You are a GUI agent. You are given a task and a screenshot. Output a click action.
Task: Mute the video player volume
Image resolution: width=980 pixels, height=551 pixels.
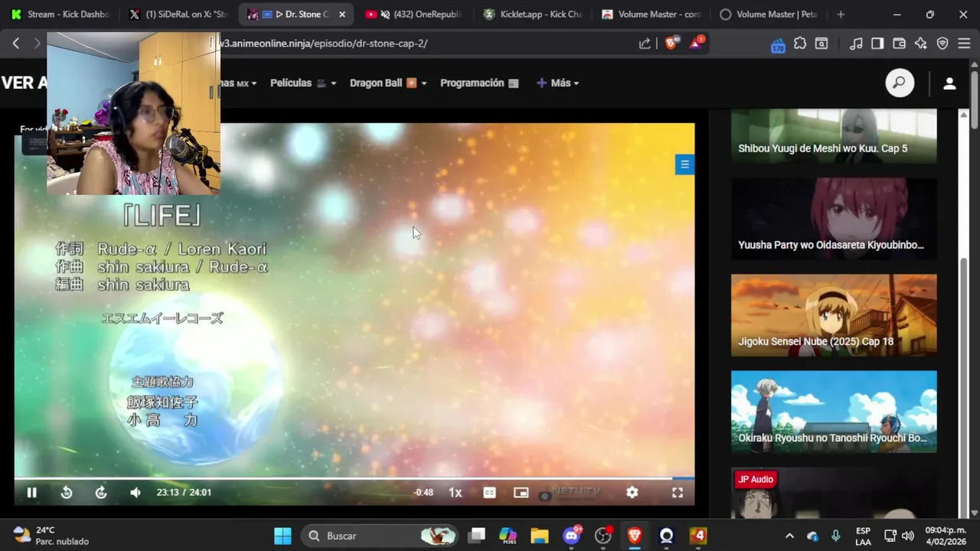tap(136, 493)
